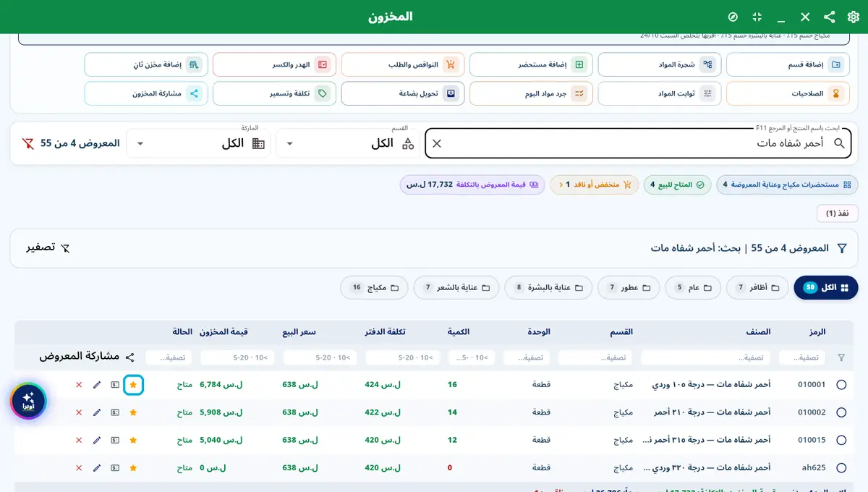
Task: Edit item 010002 with the pencil icon
Action: click(x=97, y=412)
